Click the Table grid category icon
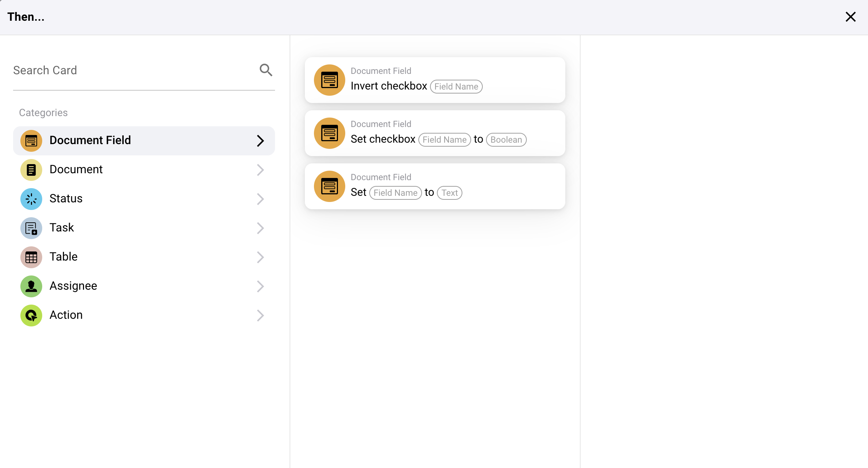This screenshot has width=868, height=468. pyautogui.click(x=31, y=257)
